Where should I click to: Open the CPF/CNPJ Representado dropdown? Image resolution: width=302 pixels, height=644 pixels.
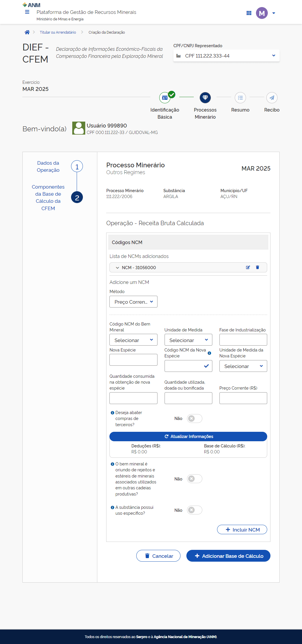[x=226, y=56]
